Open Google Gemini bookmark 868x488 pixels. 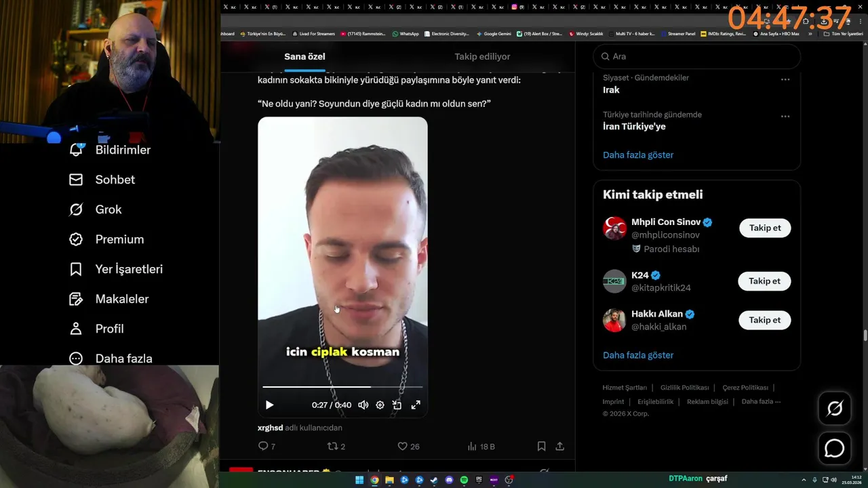(494, 33)
